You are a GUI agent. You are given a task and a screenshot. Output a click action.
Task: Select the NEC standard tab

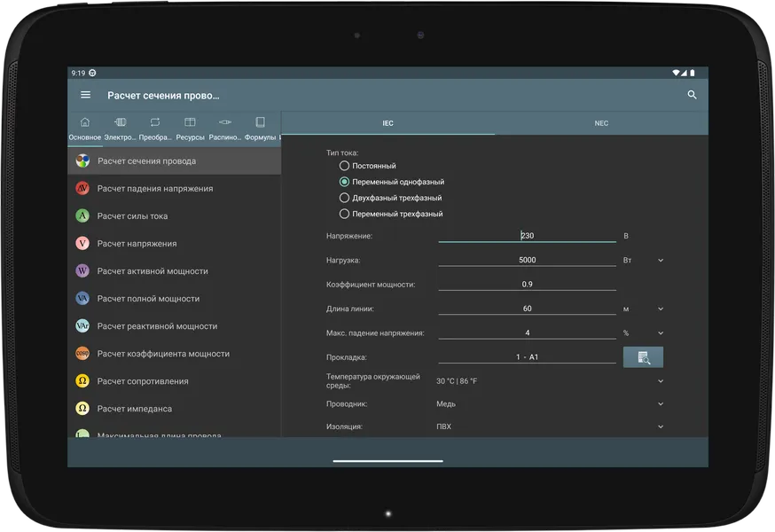601,123
